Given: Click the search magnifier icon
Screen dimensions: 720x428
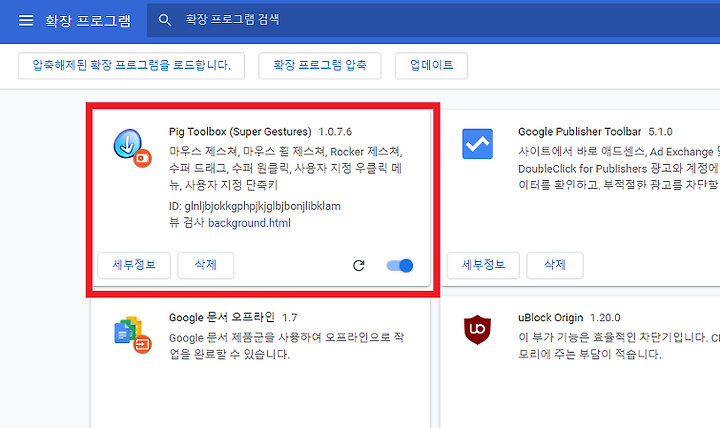Looking at the screenshot, I should (x=164, y=20).
